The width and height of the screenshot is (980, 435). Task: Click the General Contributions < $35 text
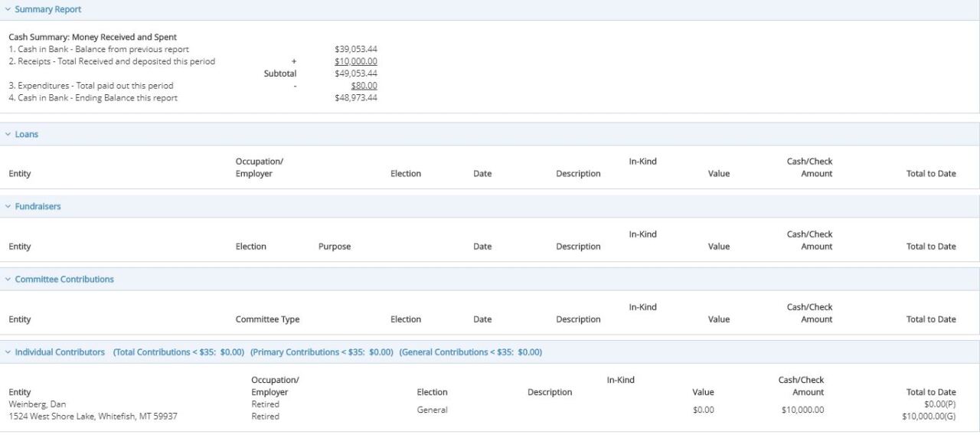470,352
